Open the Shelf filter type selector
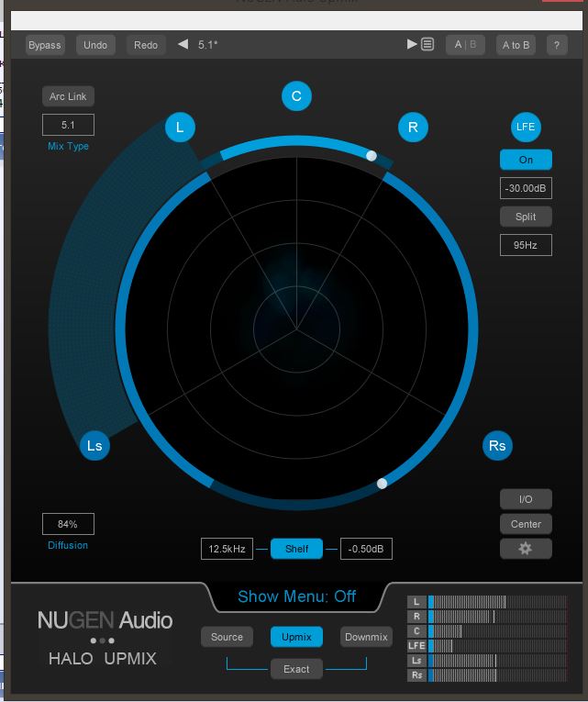588x702 pixels. (x=296, y=549)
